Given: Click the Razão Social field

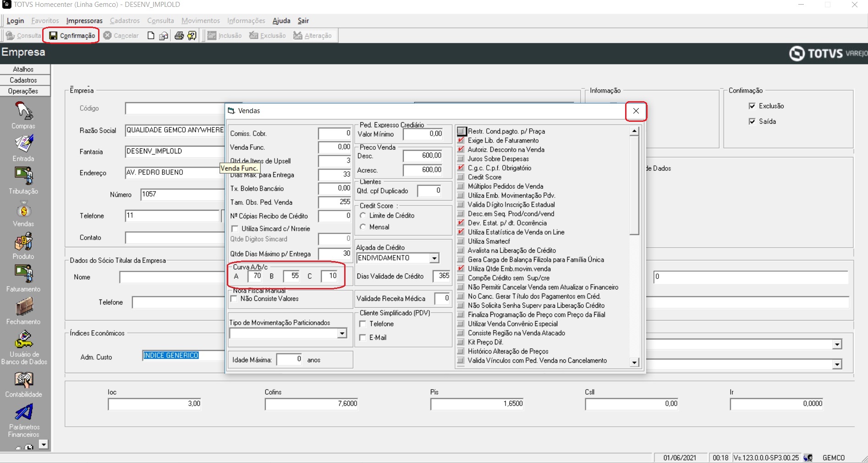Looking at the screenshot, I should coord(175,131).
